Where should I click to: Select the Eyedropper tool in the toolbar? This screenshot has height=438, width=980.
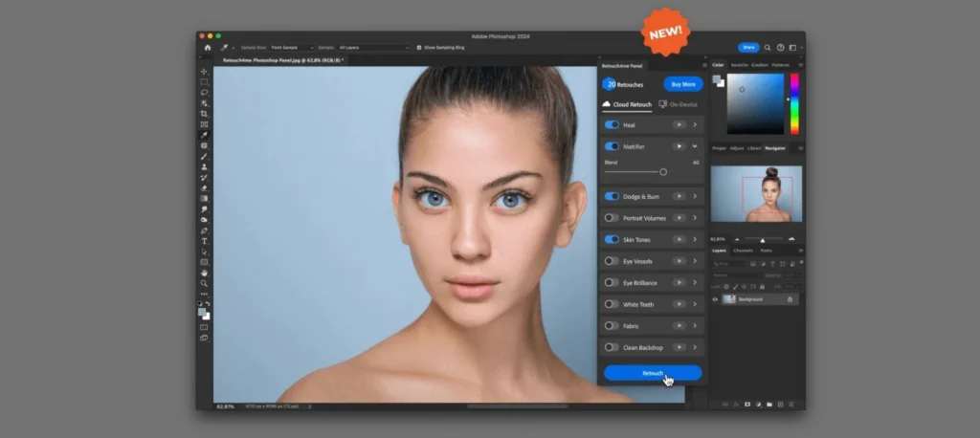204,135
